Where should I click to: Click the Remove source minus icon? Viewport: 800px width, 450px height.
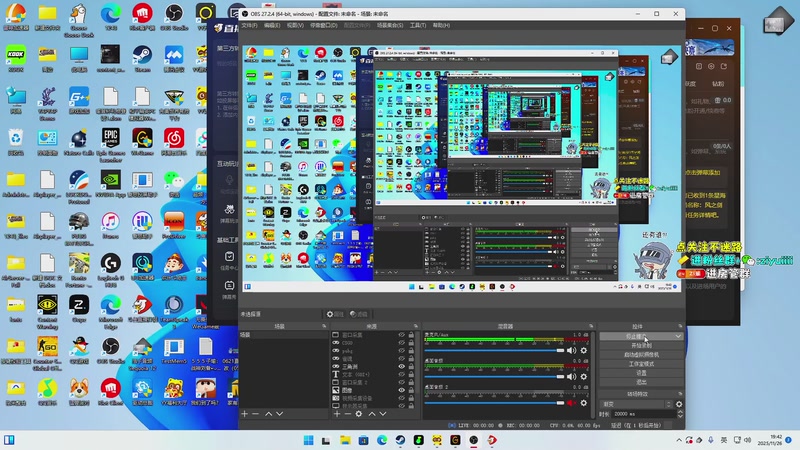[x=347, y=414]
